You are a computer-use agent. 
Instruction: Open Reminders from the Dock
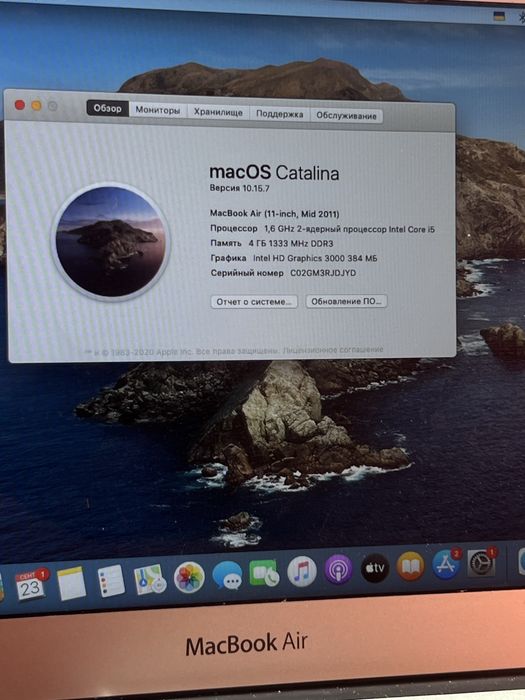pyautogui.click(x=111, y=580)
